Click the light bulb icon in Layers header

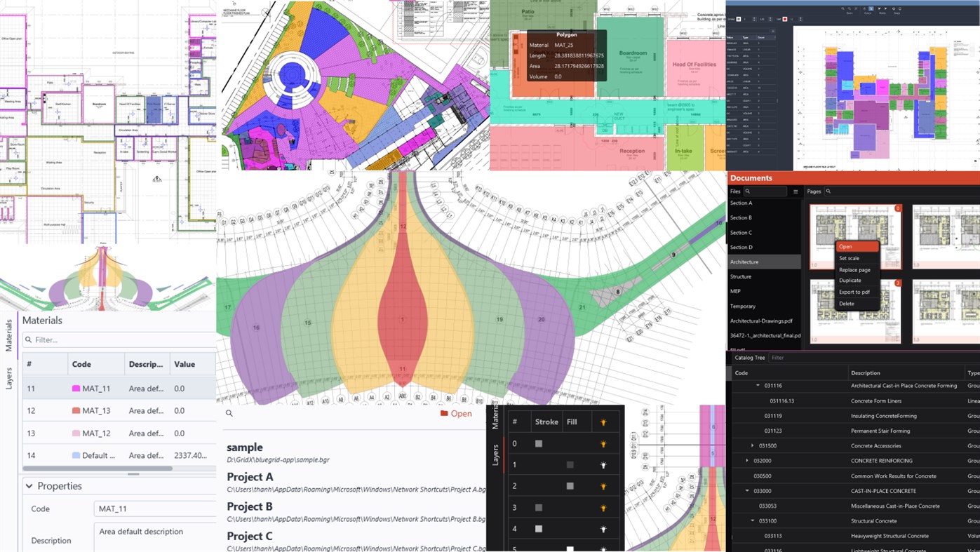pyautogui.click(x=603, y=422)
